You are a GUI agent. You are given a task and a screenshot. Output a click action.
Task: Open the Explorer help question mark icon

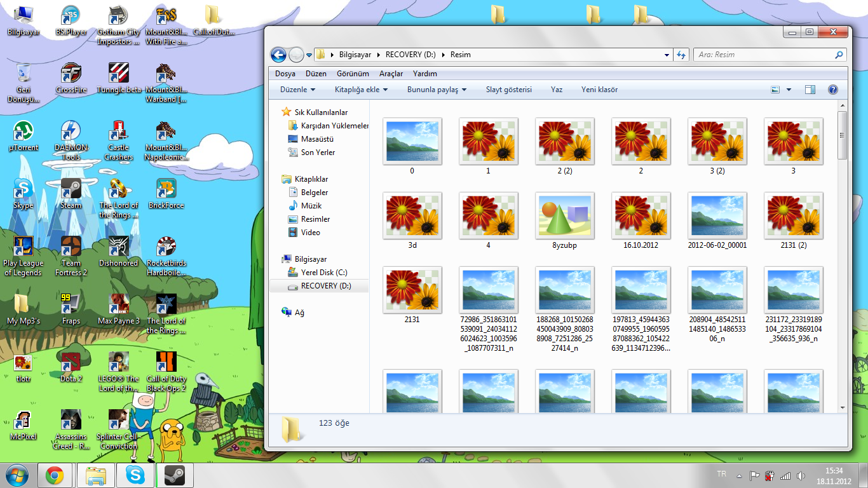(833, 90)
